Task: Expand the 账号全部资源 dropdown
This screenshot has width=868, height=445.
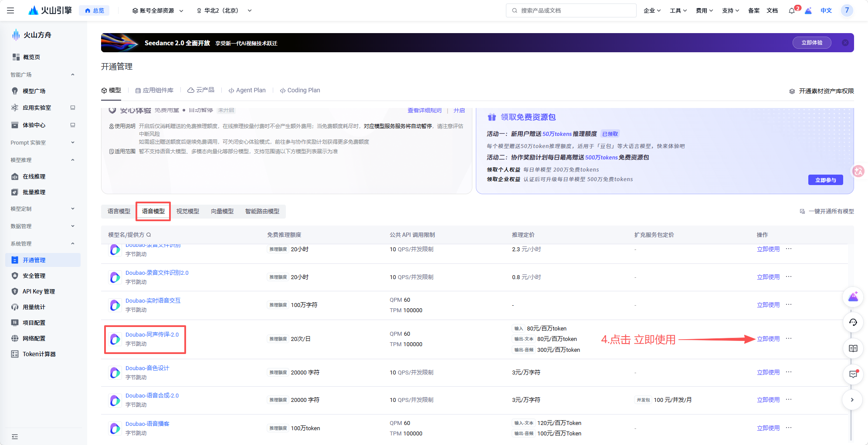Action: point(157,10)
